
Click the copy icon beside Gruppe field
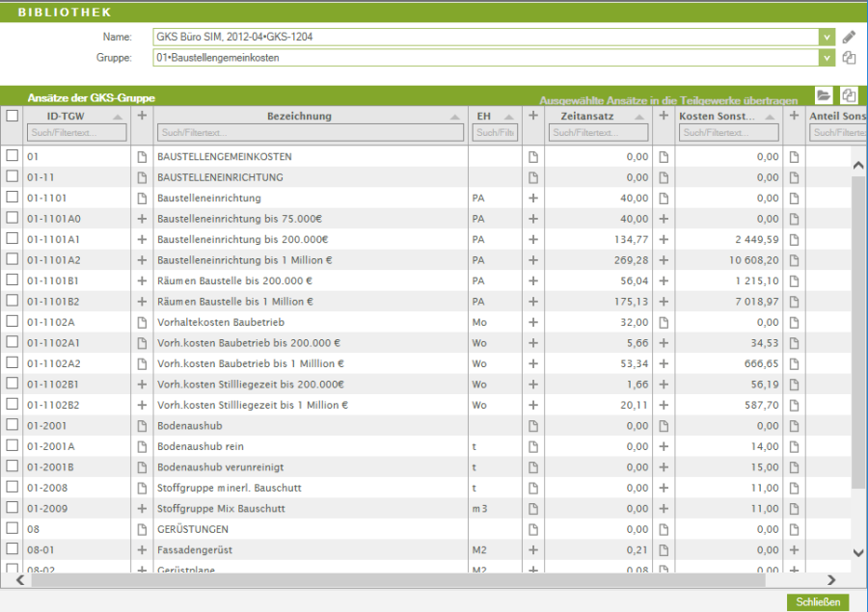click(x=849, y=58)
